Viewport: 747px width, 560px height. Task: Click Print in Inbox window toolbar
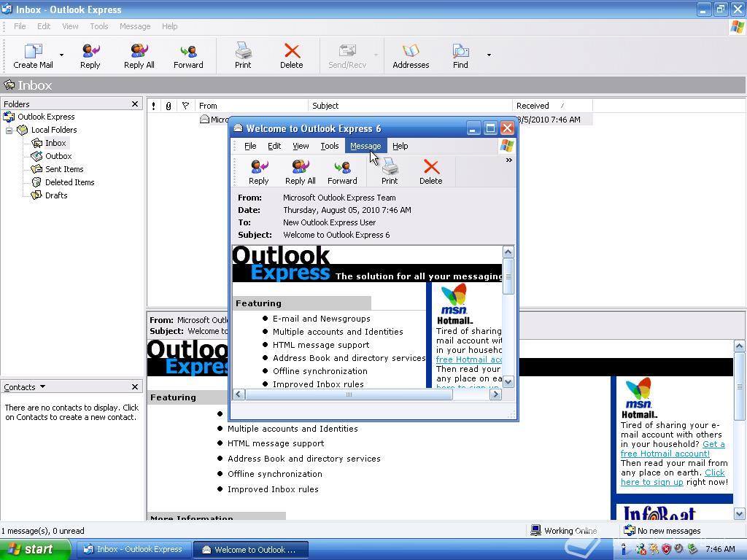(x=243, y=55)
